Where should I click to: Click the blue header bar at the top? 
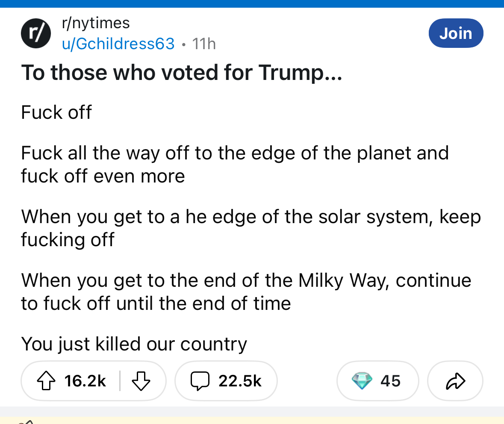tap(252, 3)
